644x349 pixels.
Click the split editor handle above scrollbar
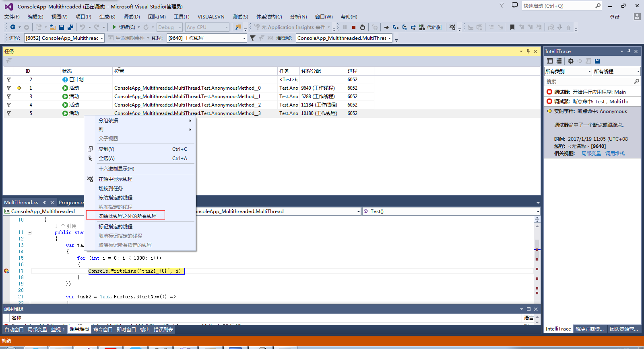click(537, 220)
